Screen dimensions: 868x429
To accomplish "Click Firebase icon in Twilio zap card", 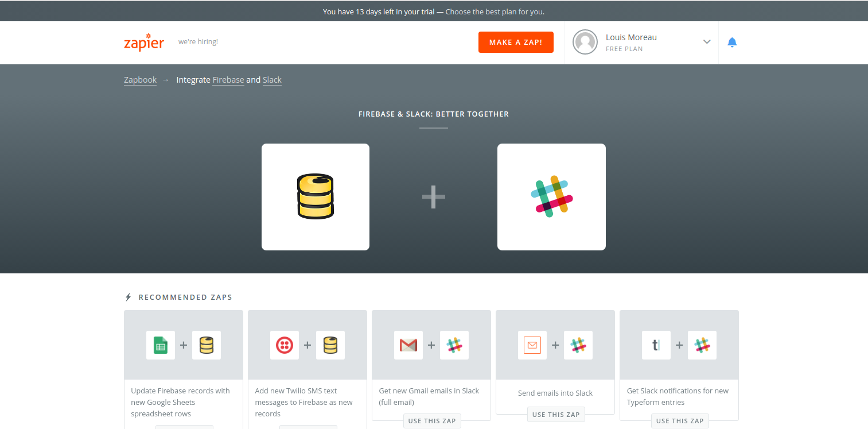I will (x=330, y=345).
